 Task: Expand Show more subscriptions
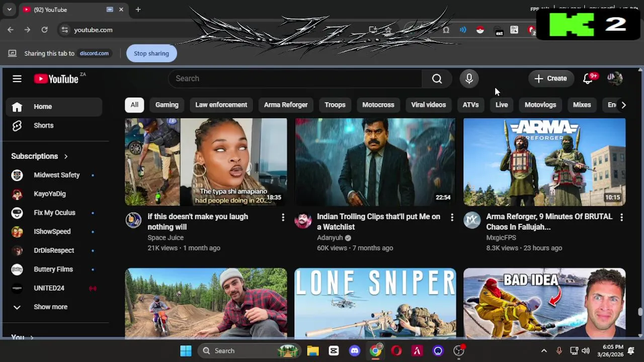[x=54, y=307]
